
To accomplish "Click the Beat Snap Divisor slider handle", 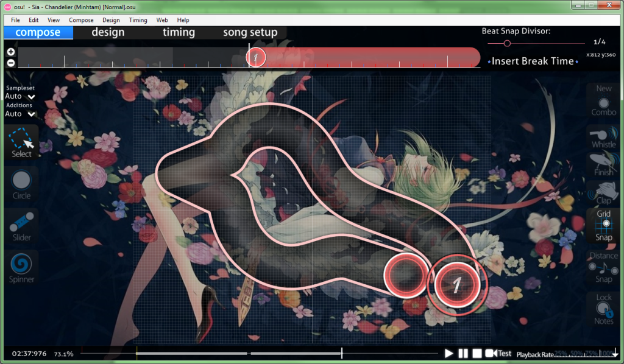I will tap(507, 43).
